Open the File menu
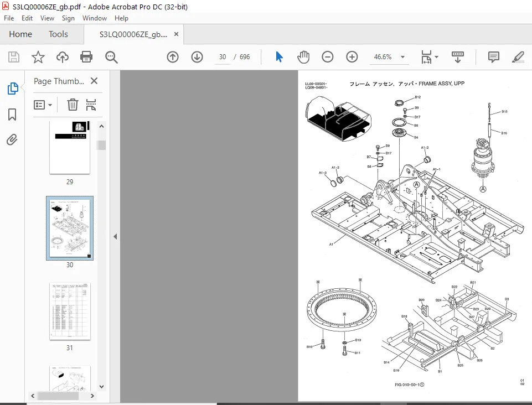The width and height of the screenshot is (532, 405). (x=9, y=18)
